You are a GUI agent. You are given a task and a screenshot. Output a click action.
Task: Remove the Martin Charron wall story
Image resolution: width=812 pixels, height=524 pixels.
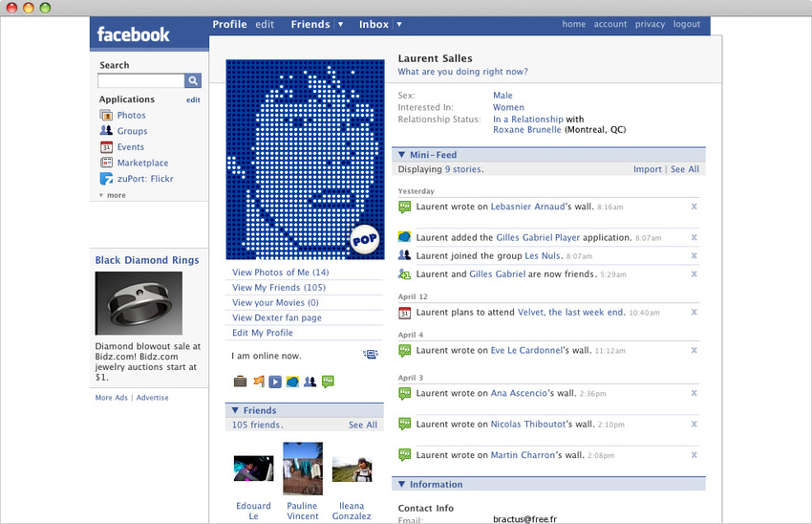pos(694,455)
